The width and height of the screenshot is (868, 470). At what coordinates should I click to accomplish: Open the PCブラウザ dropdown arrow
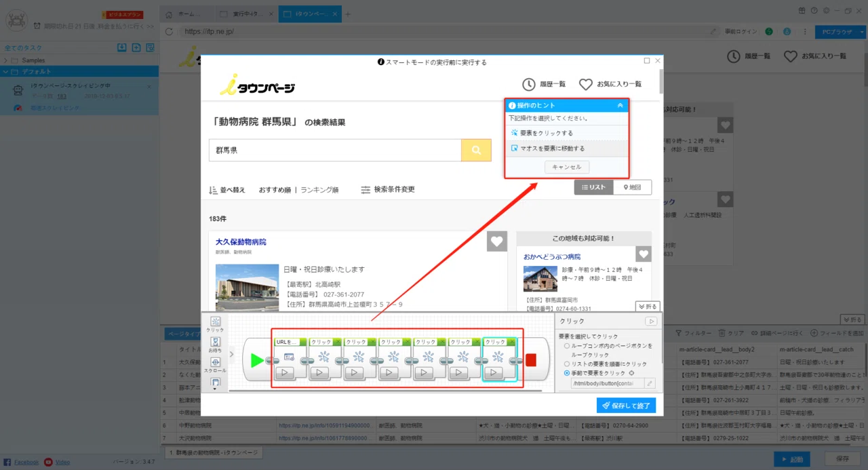[x=862, y=31]
